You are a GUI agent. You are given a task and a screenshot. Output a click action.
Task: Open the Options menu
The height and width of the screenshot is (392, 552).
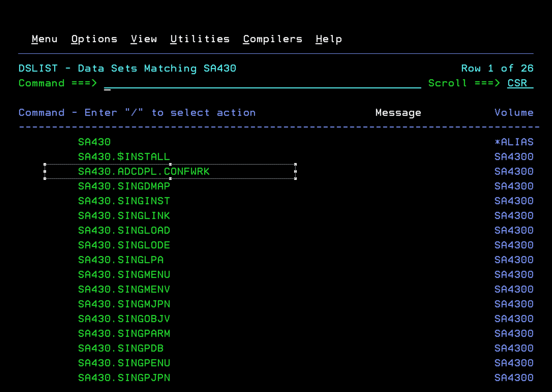coord(94,39)
